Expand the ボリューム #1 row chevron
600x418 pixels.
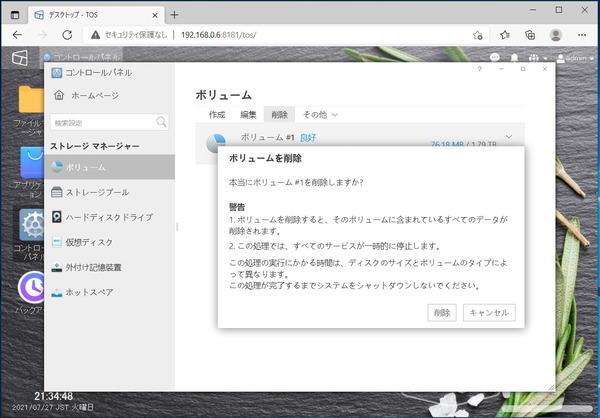pyautogui.click(x=509, y=137)
